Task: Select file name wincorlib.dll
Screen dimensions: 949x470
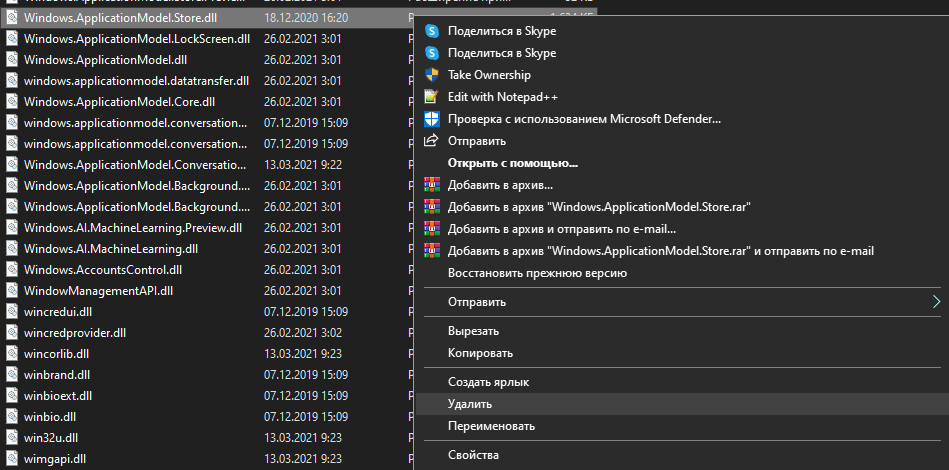Action: tap(56, 354)
